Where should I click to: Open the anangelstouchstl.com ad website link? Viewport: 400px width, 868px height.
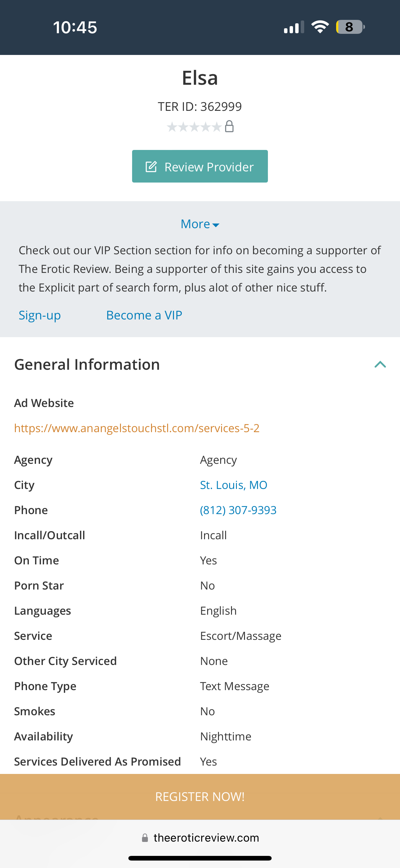pos(137,428)
